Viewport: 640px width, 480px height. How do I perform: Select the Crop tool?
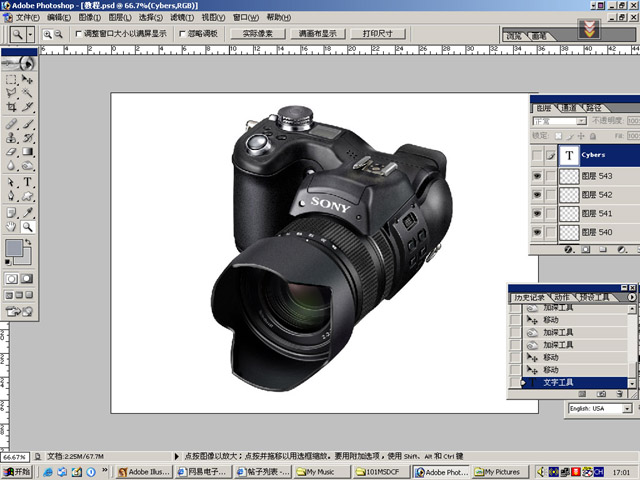point(11,107)
